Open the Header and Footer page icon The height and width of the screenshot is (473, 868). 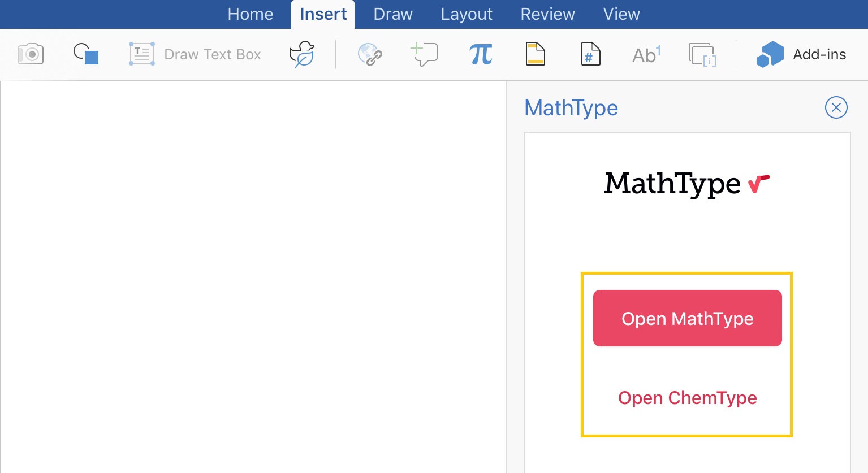coord(535,54)
